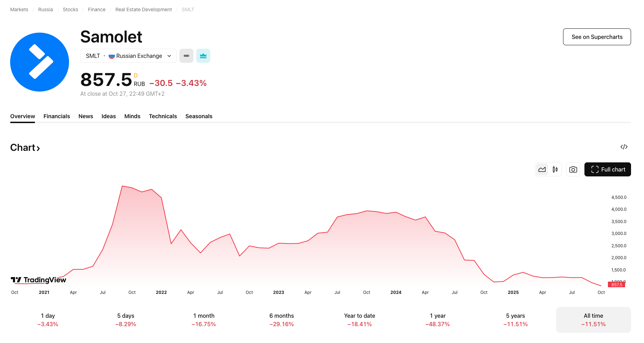Switch chart to candlestick style icon
The width and height of the screenshot is (644, 343).
coord(555,169)
